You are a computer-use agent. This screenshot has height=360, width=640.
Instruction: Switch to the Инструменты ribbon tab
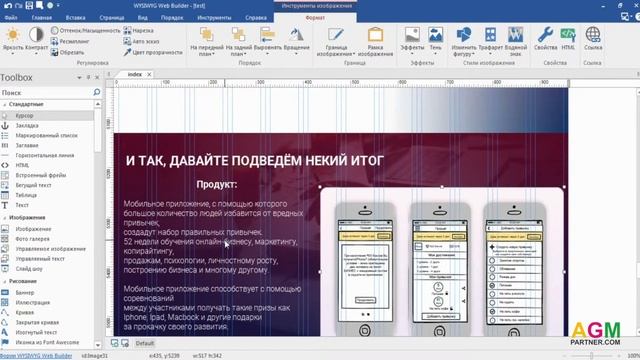[214, 18]
